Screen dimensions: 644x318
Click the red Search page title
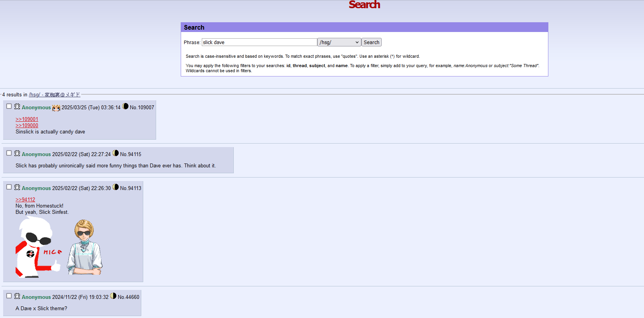(x=364, y=5)
